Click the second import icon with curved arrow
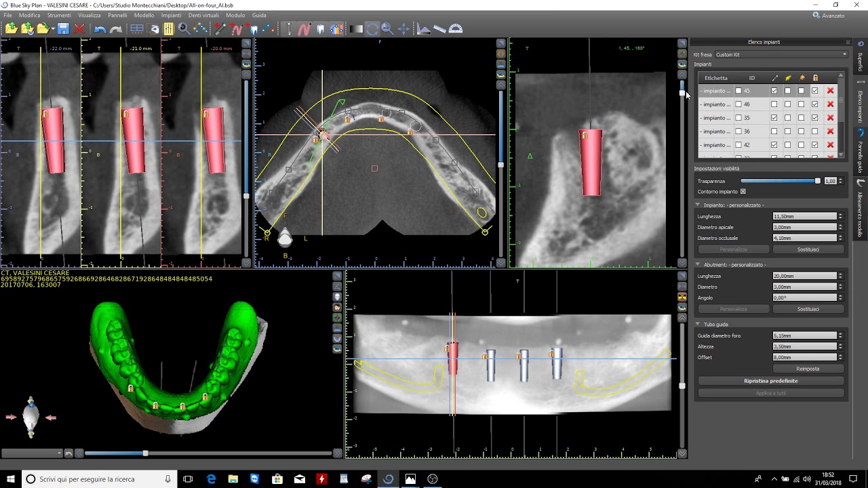The height and width of the screenshot is (488, 868). pyautogui.click(x=28, y=29)
